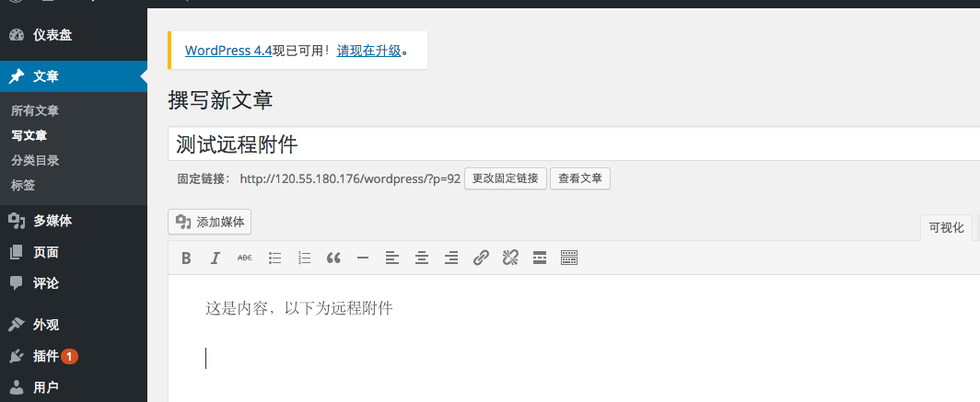Insert or edit link
This screenshot has width=980, height=402.
coord(481,258)
